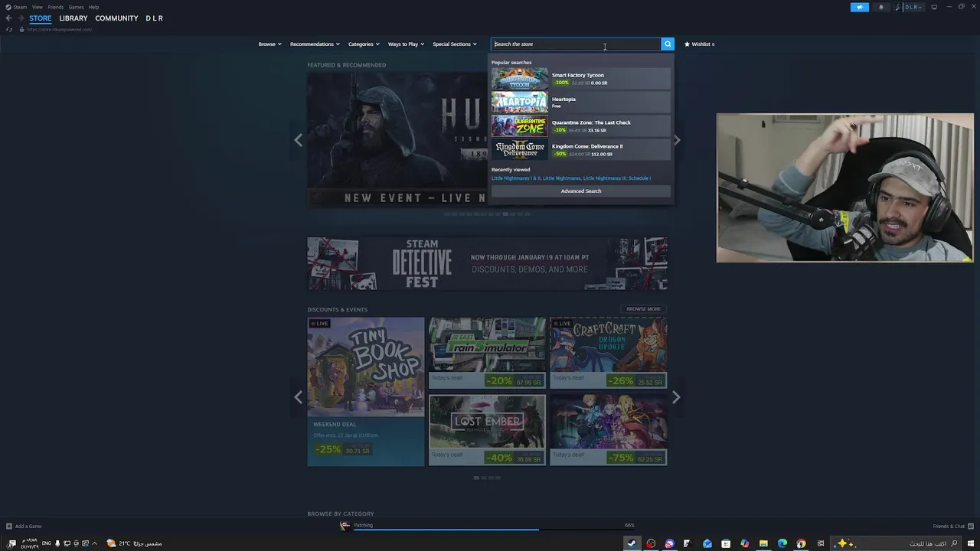This screenshot has height=551, width=980.
Task: Open the View menu
Action: click(37, 7)
